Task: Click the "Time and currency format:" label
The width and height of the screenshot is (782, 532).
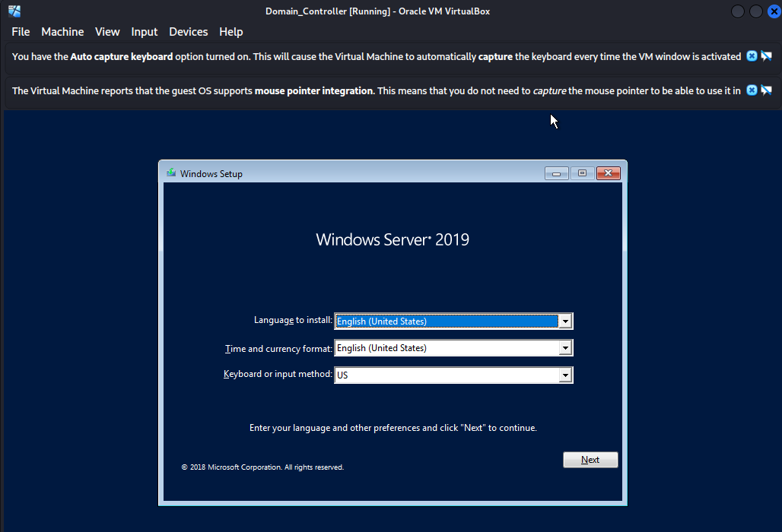Action: [x=278, y=349]
